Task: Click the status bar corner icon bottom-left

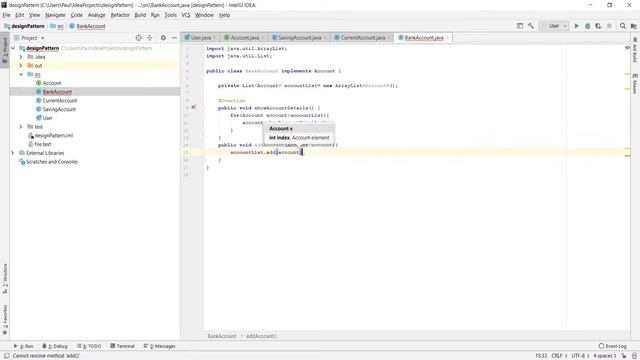Action: point(7,356)
